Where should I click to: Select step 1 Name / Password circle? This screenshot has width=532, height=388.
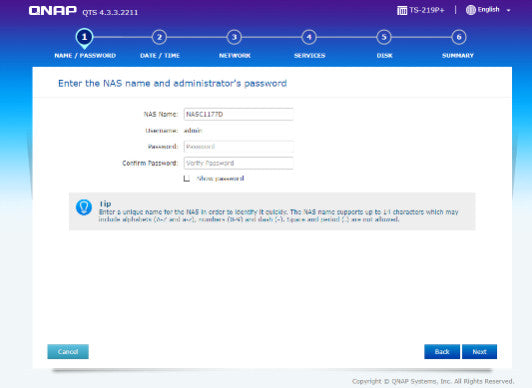[84, 37]
